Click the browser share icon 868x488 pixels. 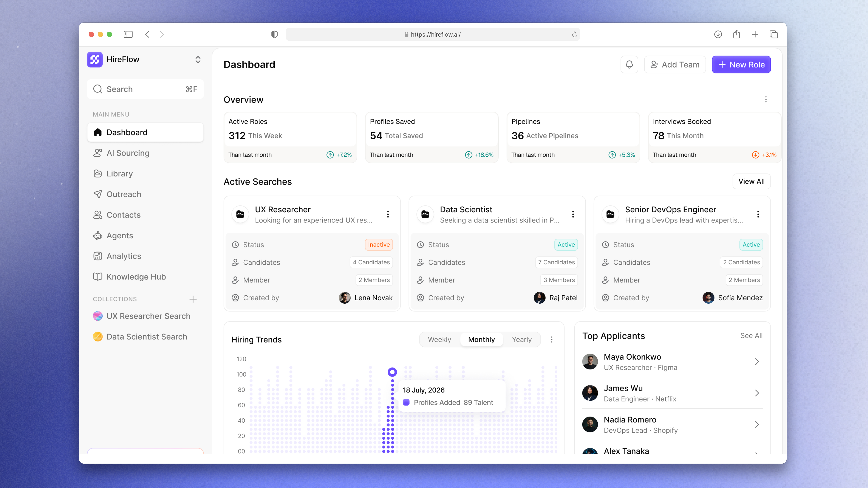pos(737,34)
